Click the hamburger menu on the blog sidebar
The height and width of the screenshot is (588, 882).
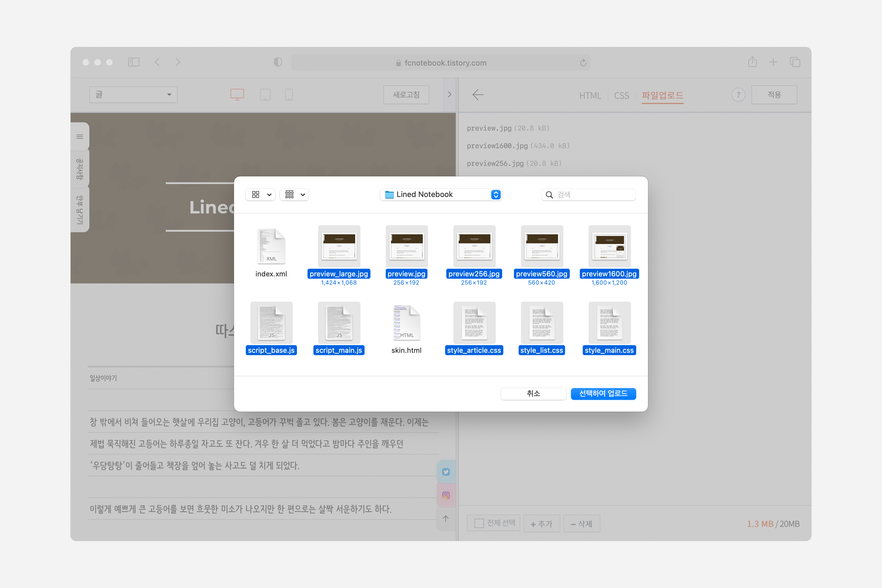tap(79, 136)
